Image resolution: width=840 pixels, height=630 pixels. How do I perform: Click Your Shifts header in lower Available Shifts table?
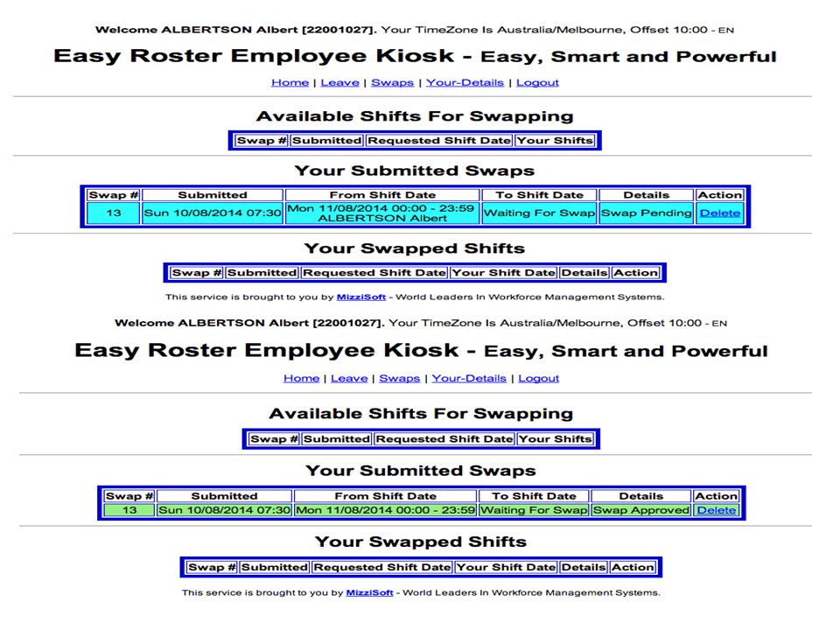point(555,438)
